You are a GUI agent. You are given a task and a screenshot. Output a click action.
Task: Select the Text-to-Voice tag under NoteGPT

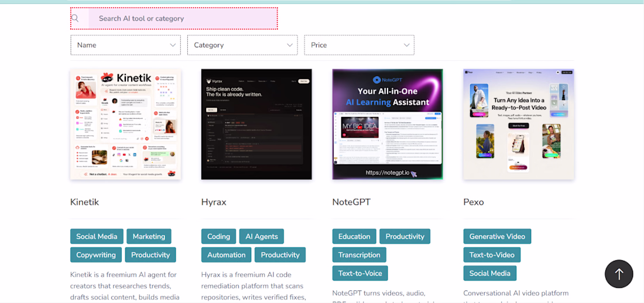(x=360, y=273)
